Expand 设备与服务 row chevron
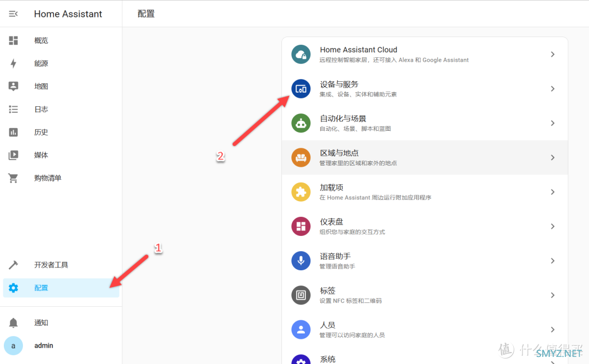This screenshot has height=364, width=589. [x=552, y=89]
